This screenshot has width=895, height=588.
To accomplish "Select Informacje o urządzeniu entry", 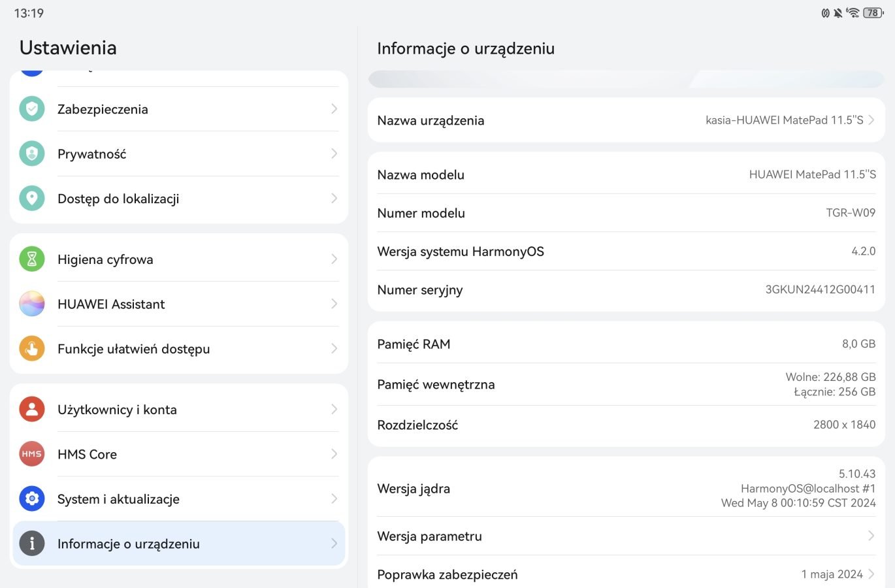I will (x=179, y=544).
